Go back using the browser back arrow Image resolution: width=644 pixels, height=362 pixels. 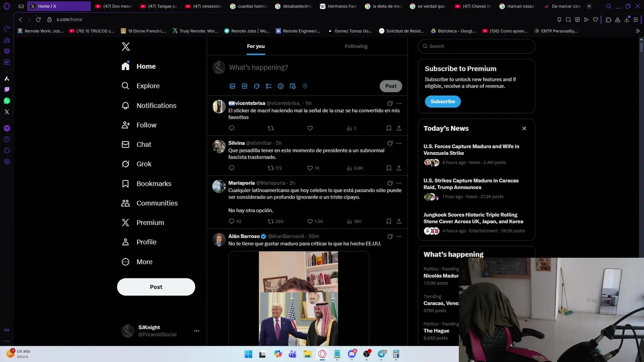tap(20, 20)
